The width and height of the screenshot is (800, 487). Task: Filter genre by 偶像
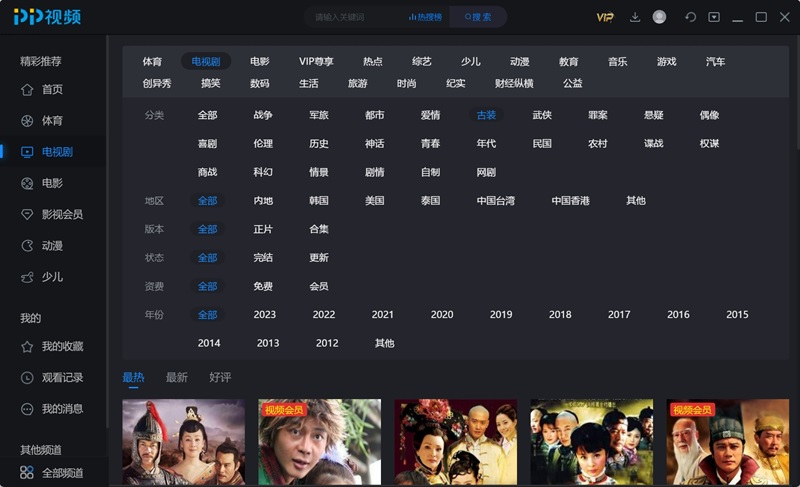coord(709,115)
